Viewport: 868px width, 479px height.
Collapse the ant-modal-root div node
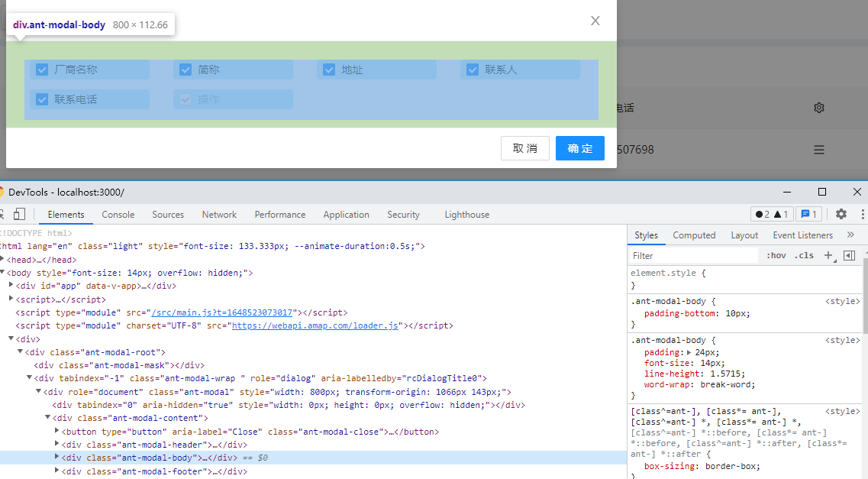[x=20, y=351]
